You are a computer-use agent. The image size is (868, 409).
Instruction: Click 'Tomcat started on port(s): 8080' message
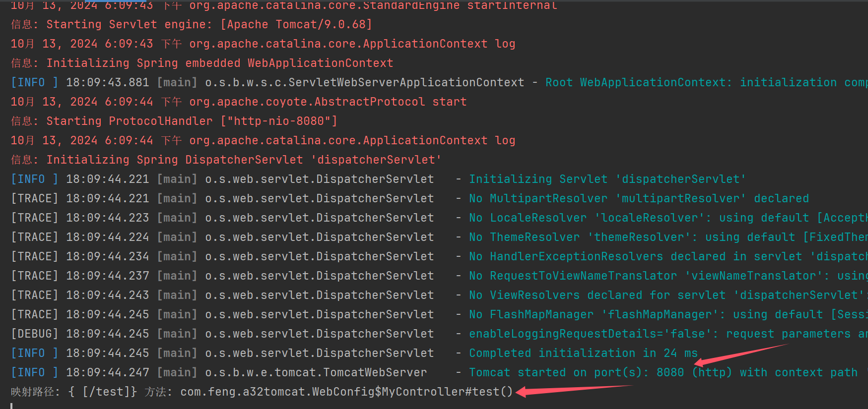click(577, 372)
